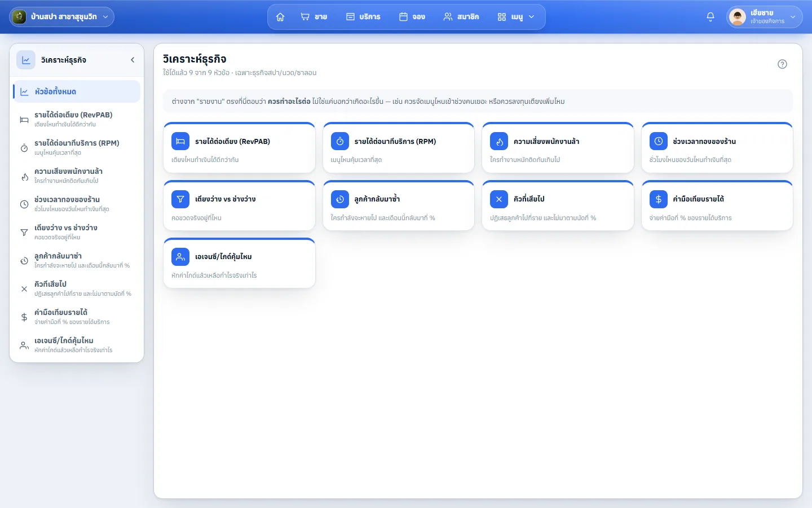
Task: Click the user avatar picture
Action: click(x=738, y=17)
